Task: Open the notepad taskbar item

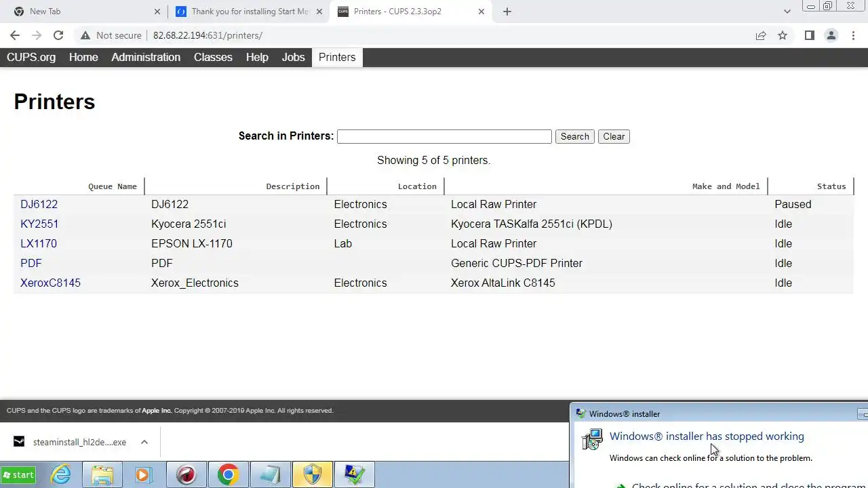Action: 270,475
